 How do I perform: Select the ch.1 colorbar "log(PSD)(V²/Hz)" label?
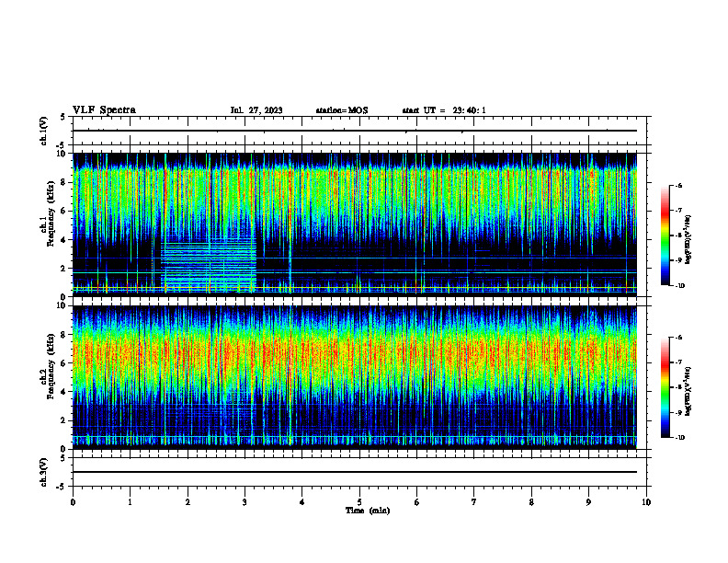688,240
